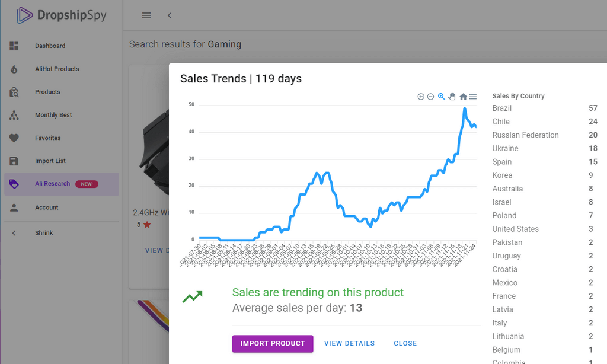This screenshot has width=607, height=364.
Task: Zoom in on the sales chart
Action: (x=421, y=97)
